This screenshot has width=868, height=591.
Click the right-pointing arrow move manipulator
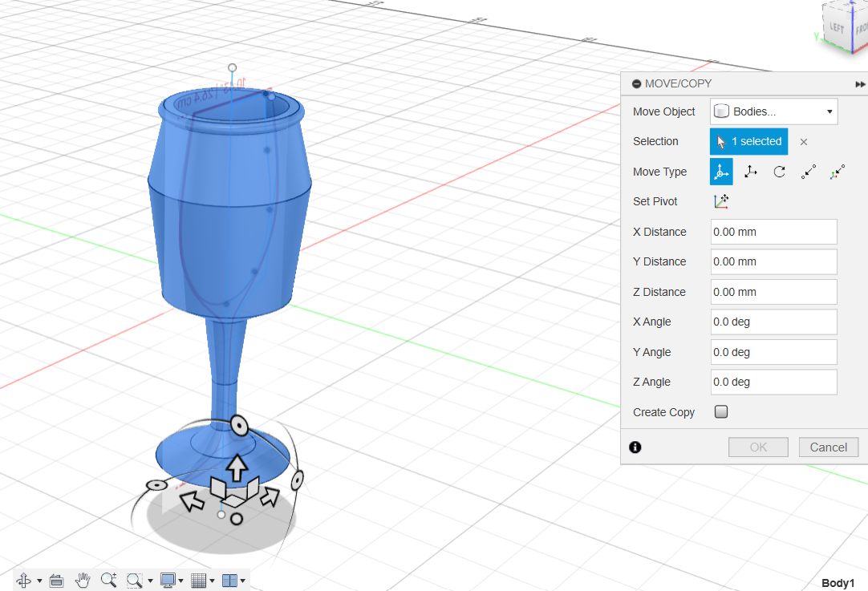point(270,496)
